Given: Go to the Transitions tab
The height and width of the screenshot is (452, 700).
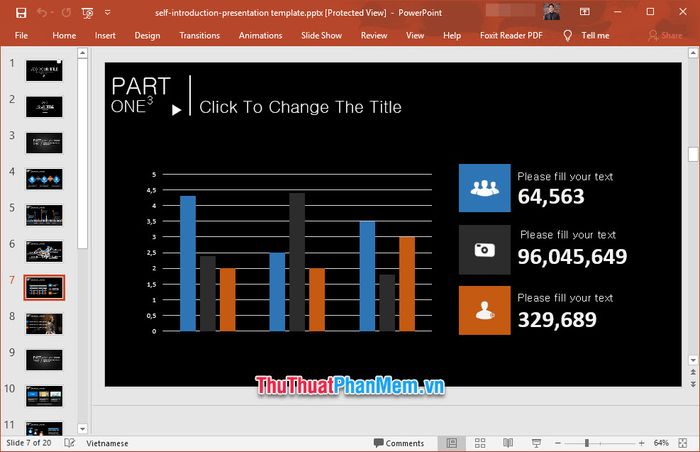Looking at the screenshot, I should pyautogui.click(x=200, y=35).
